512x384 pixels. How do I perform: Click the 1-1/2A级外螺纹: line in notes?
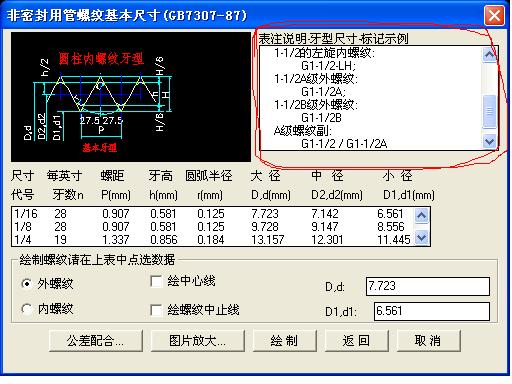coord(316,79)
